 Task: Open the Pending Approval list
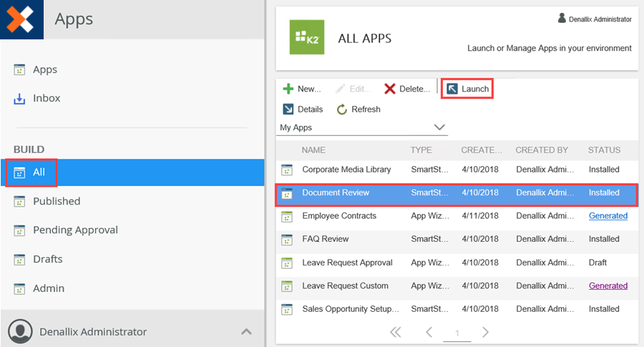coord(76,230)
